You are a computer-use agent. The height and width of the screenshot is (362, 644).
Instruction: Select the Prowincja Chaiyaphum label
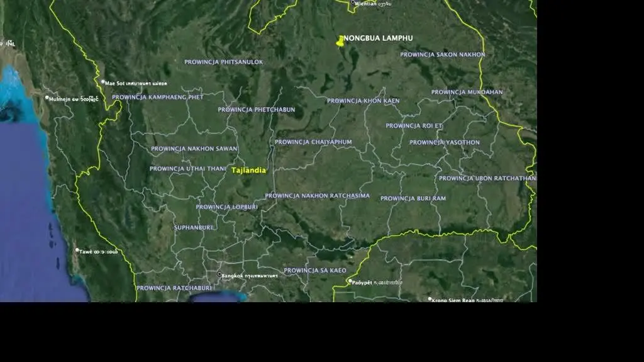(x=313, y=142)
